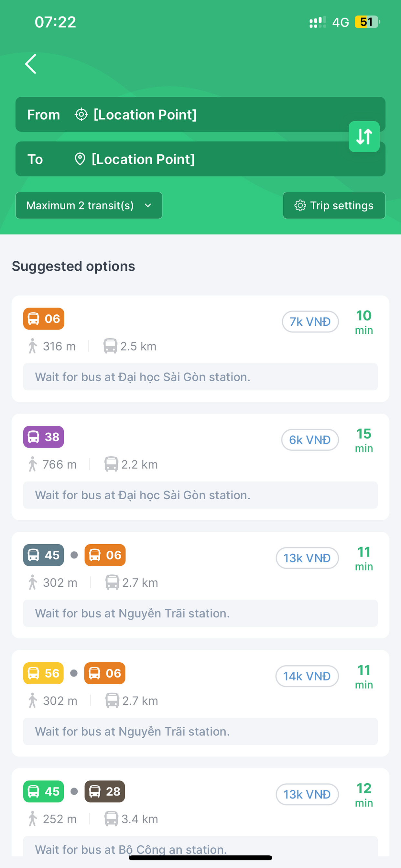This screenshot has height=868, width=401.
Task: Tap the yellow bus 56 badge
Action: coord(43,673)
